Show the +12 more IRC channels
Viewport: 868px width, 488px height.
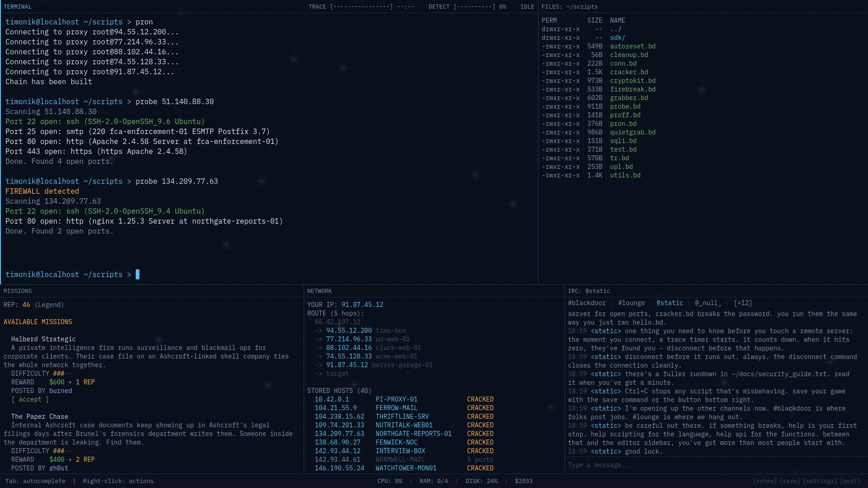(743, 303)
